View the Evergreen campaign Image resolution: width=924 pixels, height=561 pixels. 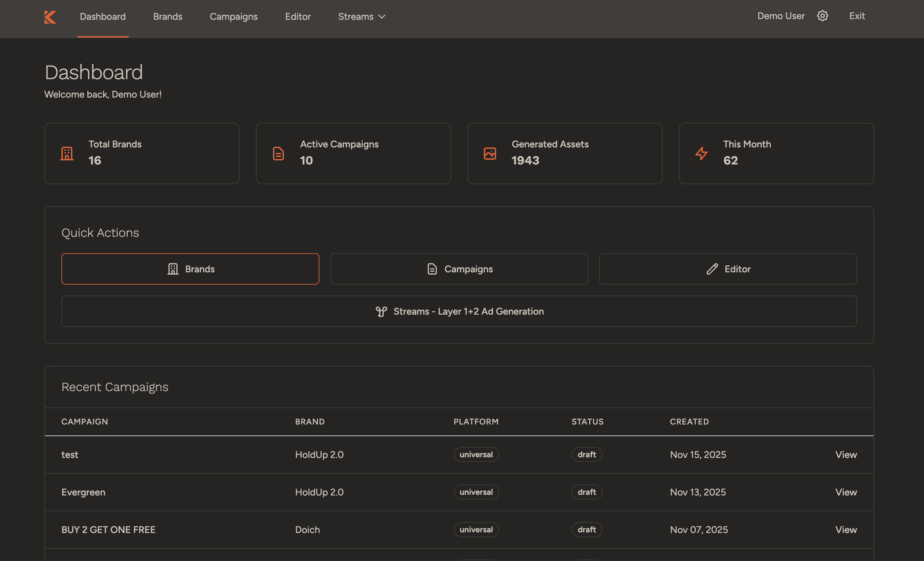click(x=846, y=492)
